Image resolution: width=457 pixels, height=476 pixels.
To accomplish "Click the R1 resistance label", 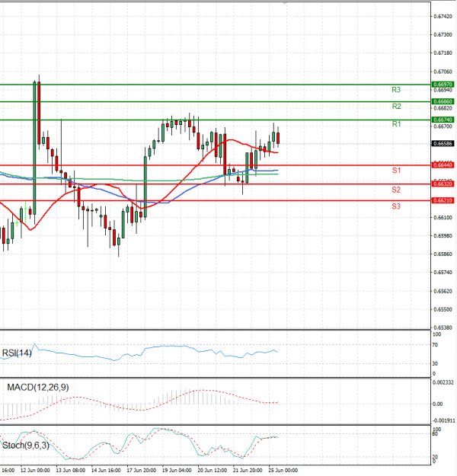I will [396, 124].
